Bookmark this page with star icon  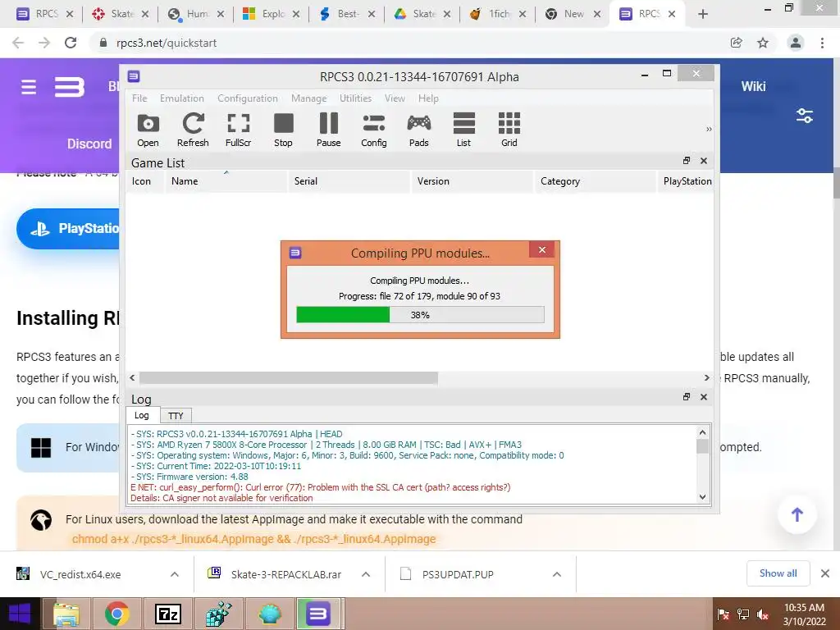click(763, 43)
